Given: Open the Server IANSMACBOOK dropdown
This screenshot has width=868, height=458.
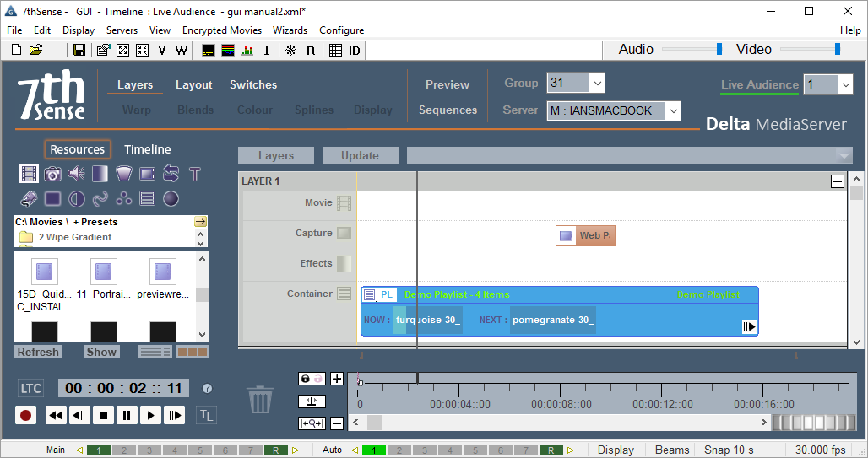Looking at the screenshot, I should pos(673,110).
